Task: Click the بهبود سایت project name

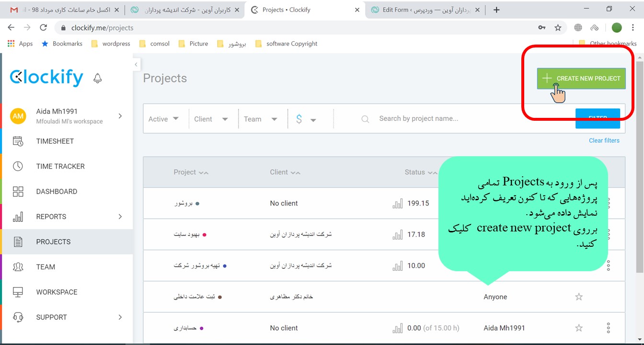Action: pyautogui.click(x=186, y=234)
